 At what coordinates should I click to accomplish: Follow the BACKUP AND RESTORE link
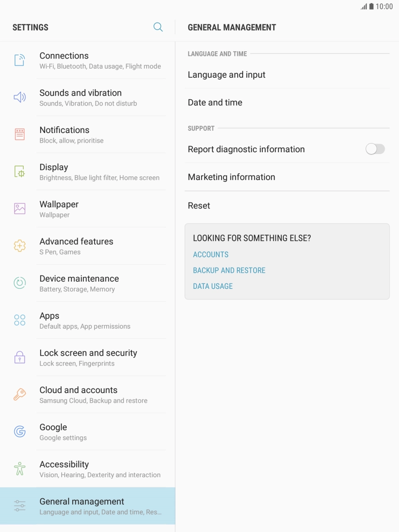(229, 270)
